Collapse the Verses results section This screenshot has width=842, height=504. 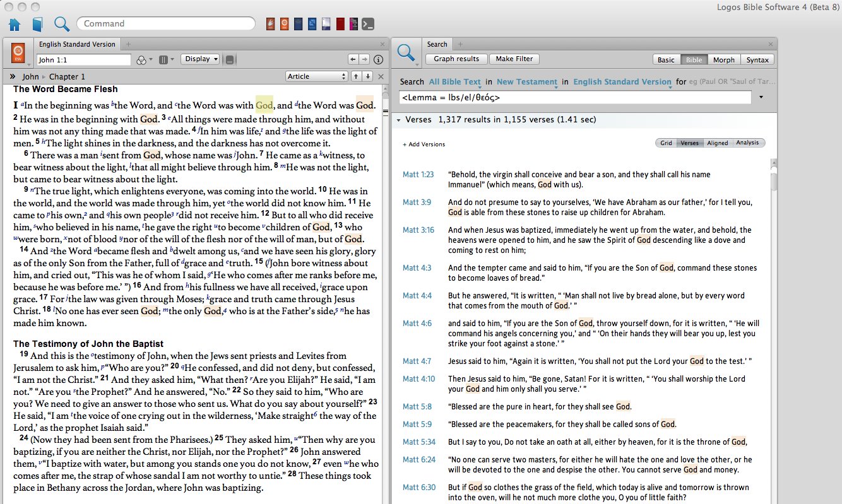tap(399, 120)
